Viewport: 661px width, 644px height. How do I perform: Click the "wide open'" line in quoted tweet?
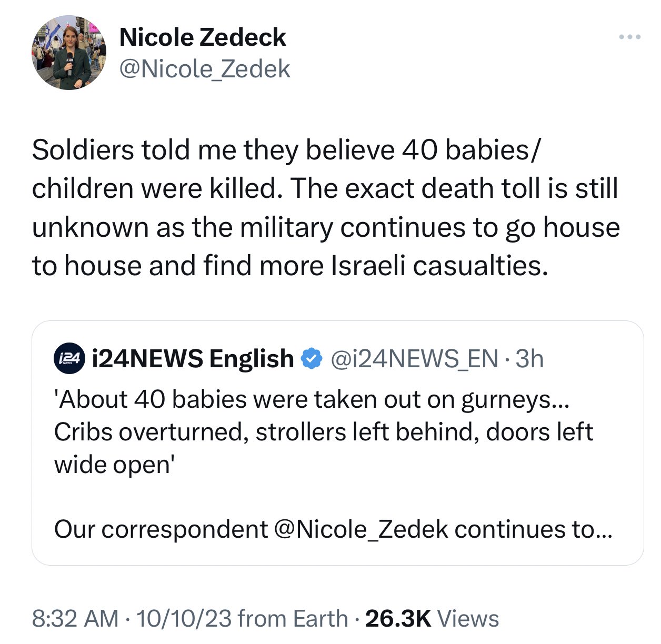point(113,465)
